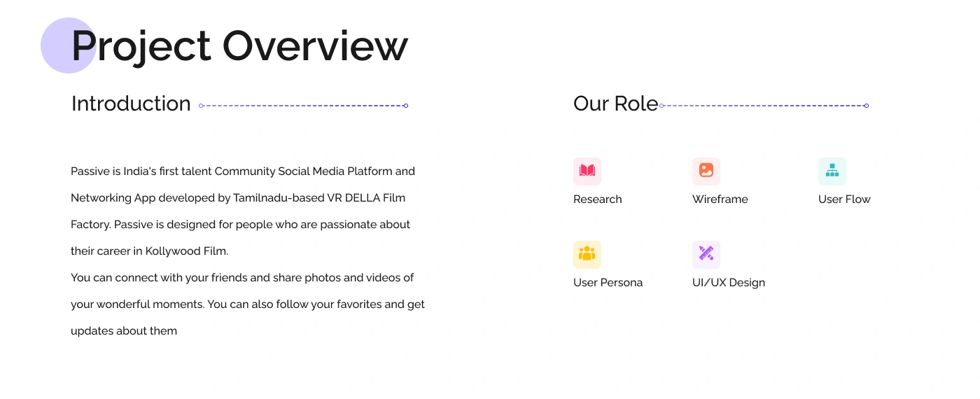Click the Project Overview title
This screenshot has height=399, width=980.
(x=239, y=46)
